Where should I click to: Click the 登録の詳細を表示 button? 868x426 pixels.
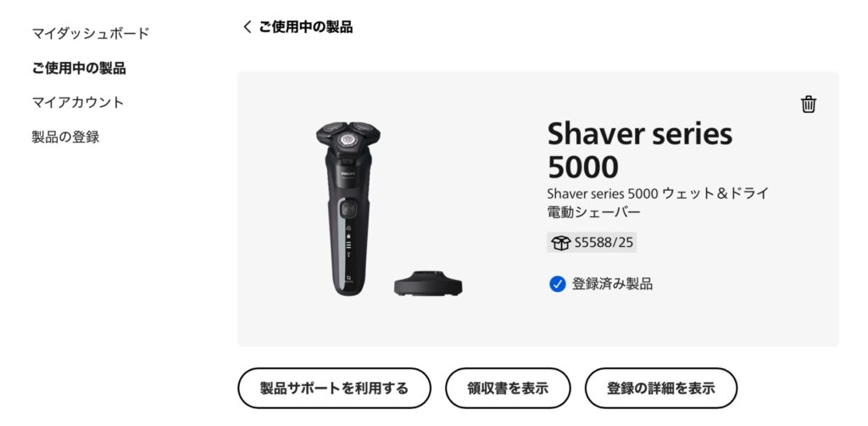click(661, 388)
